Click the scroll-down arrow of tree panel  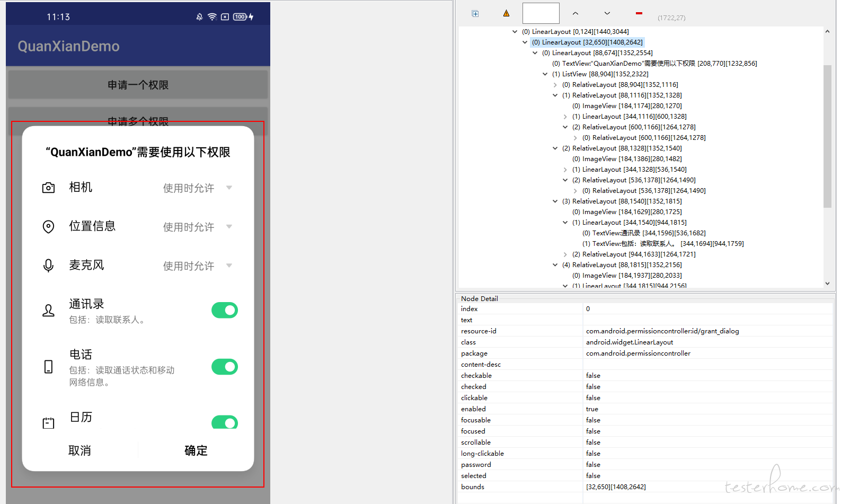tap(827, 284)
